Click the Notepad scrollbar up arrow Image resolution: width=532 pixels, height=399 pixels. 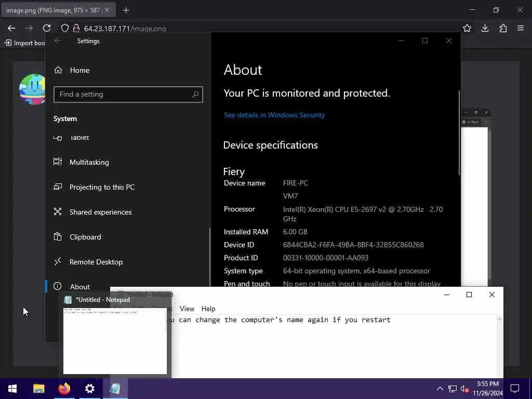(x=499, y=319)
